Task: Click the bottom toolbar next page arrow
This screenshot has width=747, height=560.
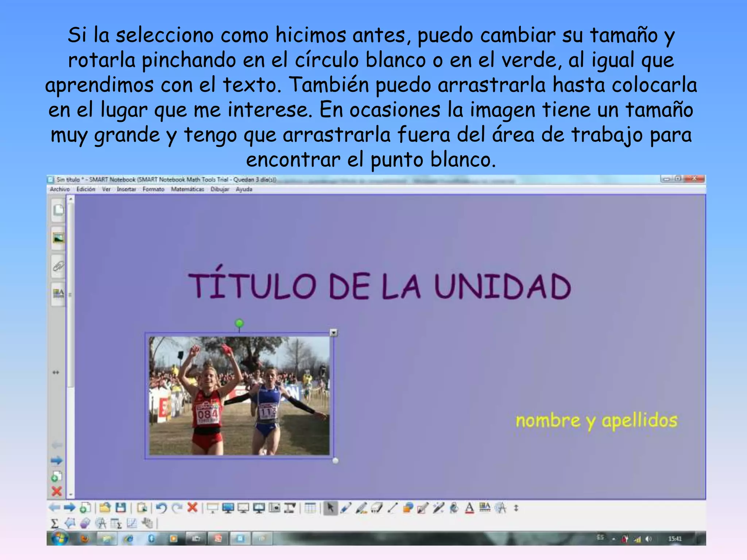Action: pyautogui.click(x=69, y=507)
